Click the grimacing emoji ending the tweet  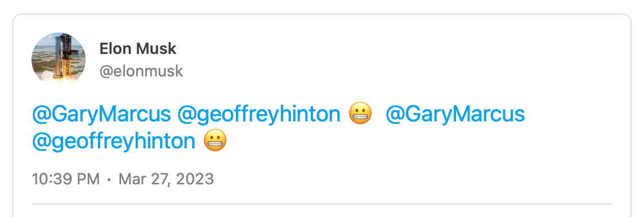(x=215, y=141)
